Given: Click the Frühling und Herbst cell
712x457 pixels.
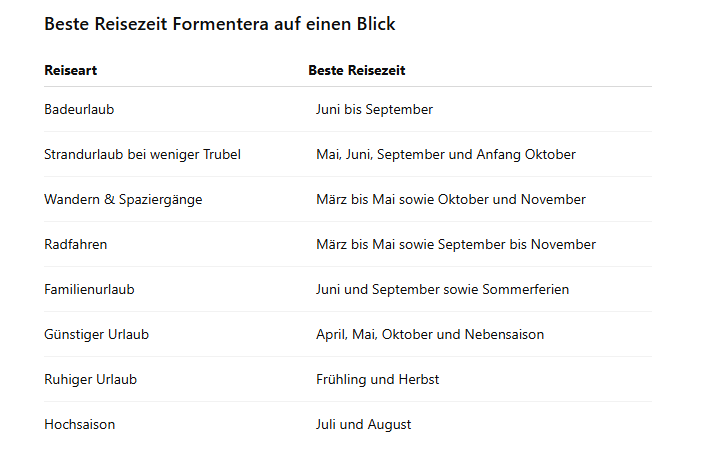Looking at the screenshot, I should (377, 379).
